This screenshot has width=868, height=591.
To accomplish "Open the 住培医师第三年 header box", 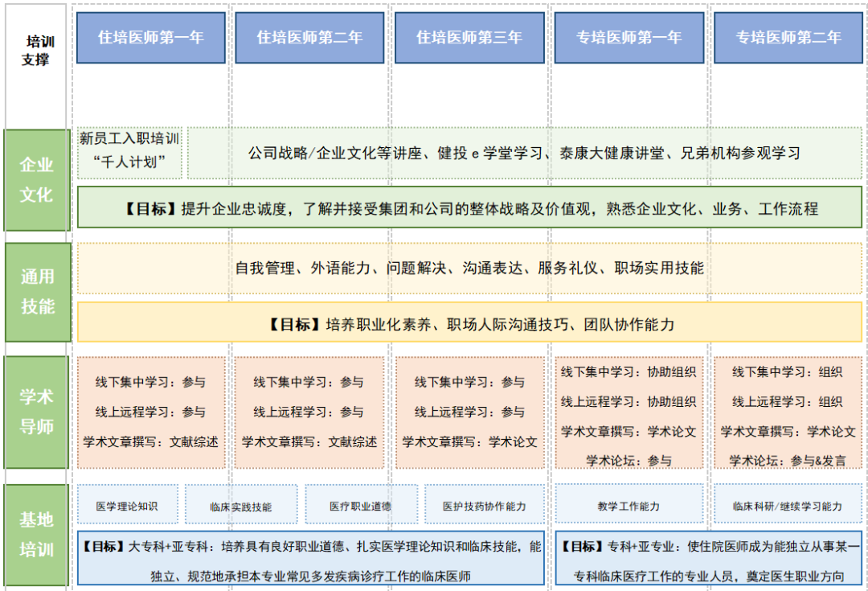I will coord(469,38).
